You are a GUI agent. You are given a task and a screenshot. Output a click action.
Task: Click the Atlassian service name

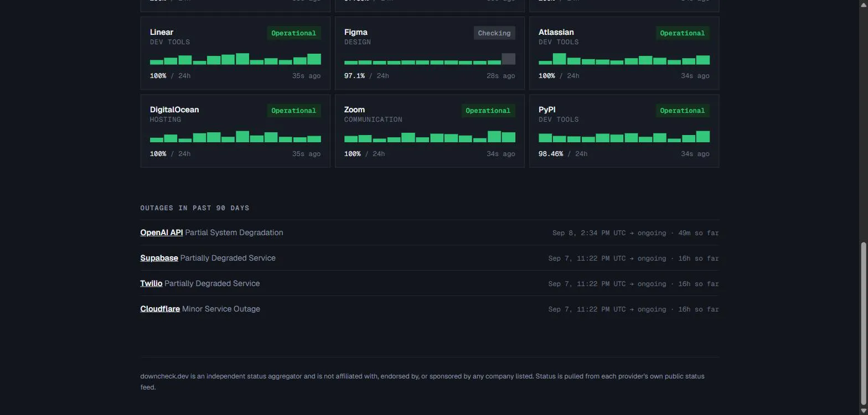(556, 32)
